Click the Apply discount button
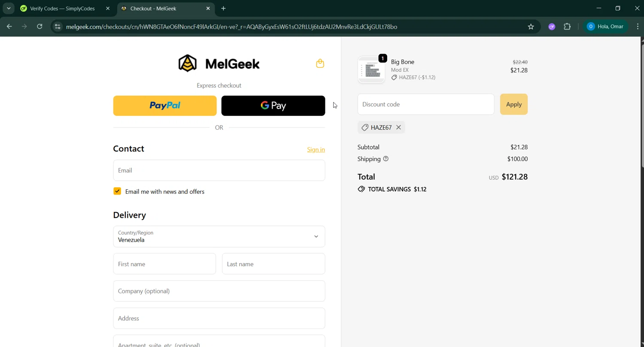The width and height of the screenshot is (644, 347). click(513, 104)
